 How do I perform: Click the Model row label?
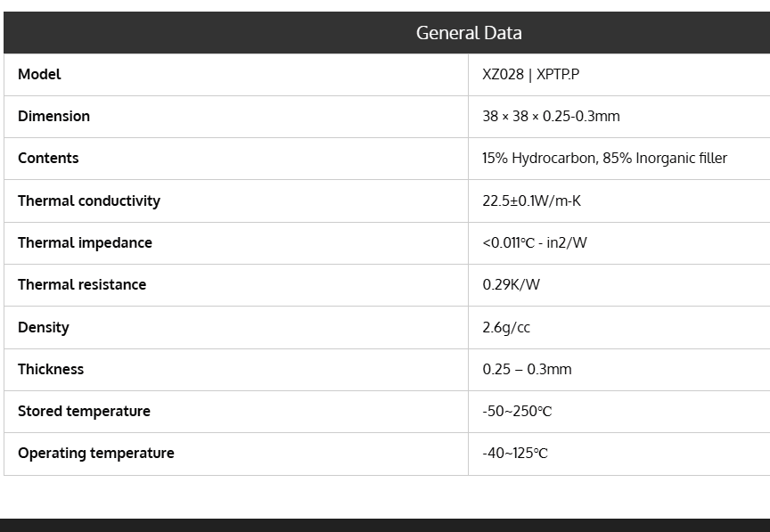click(x=39, y=75)
